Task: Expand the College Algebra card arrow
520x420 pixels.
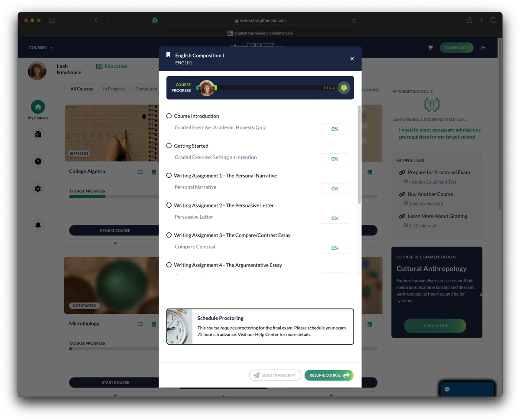Action: click(x=115, y=243)
